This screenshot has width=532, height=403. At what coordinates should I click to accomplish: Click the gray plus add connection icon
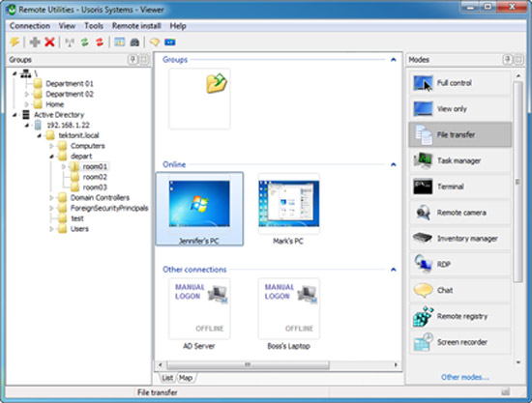click(x=35, y=42)
